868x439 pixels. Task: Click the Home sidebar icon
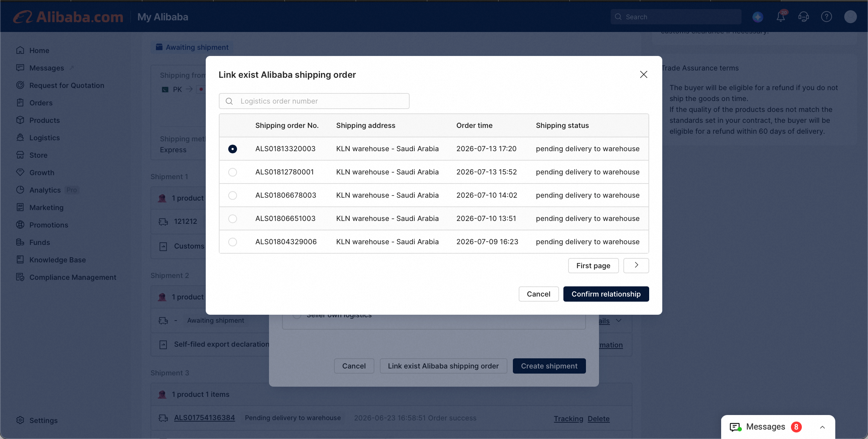(x=20, y=50)
